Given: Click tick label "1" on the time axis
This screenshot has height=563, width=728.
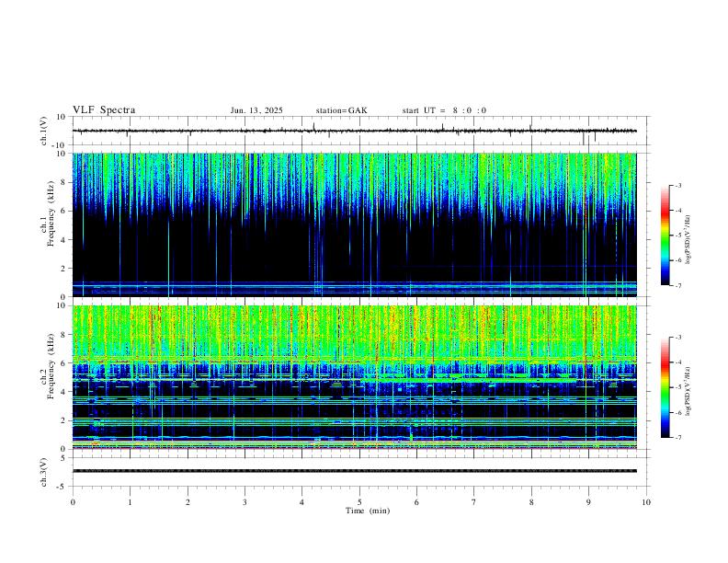Looking at the screenshot, I should click(x=130, y=502).
